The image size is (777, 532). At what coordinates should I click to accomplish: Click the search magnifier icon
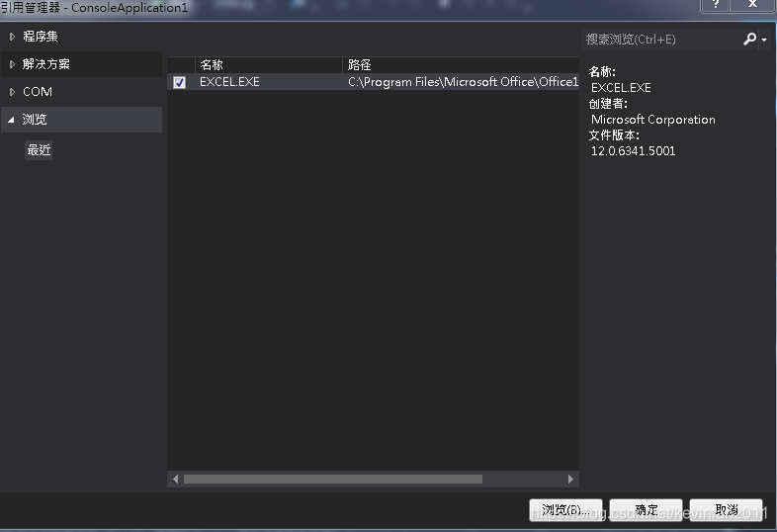point(749,39)
